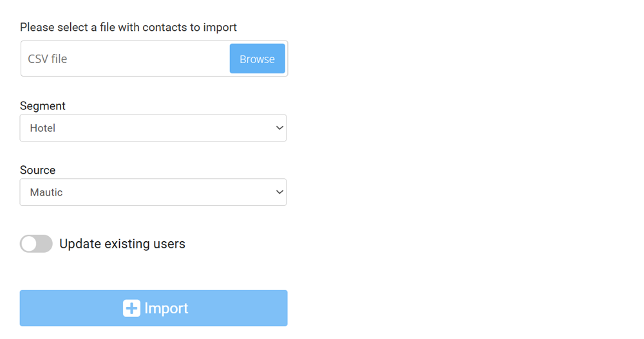Focus the CSV file input field

point(126,59)
